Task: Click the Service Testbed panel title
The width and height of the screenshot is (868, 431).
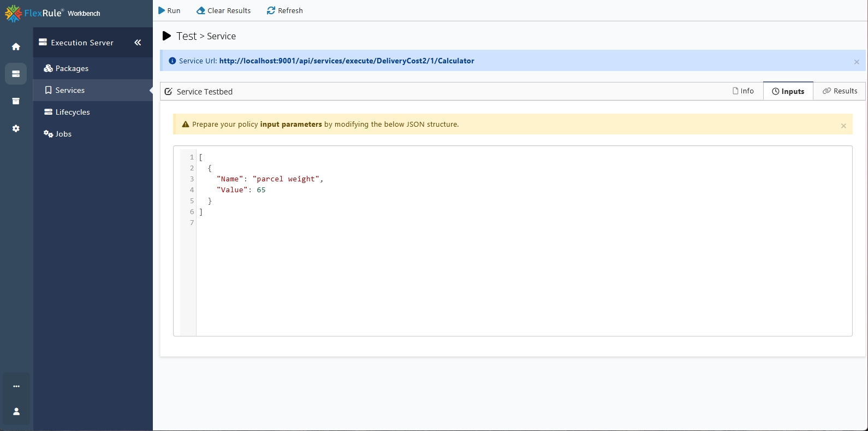Action: pyautogui.click(x=205, y=92)
